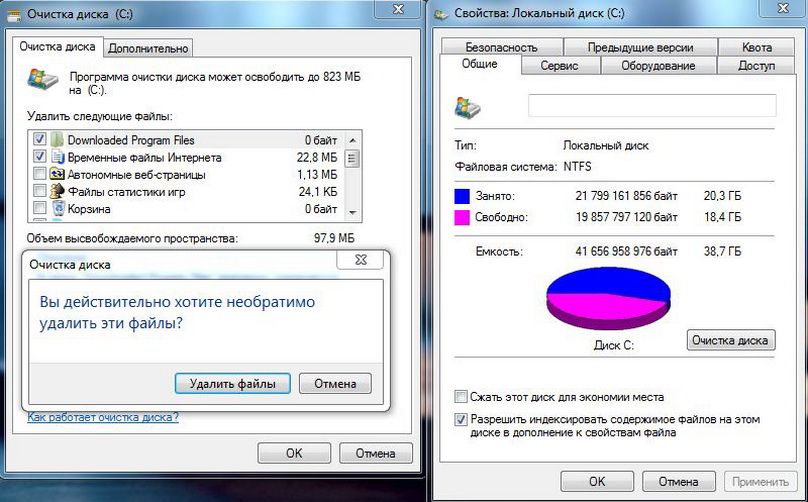Open the Доступ tab

(756, 66)
